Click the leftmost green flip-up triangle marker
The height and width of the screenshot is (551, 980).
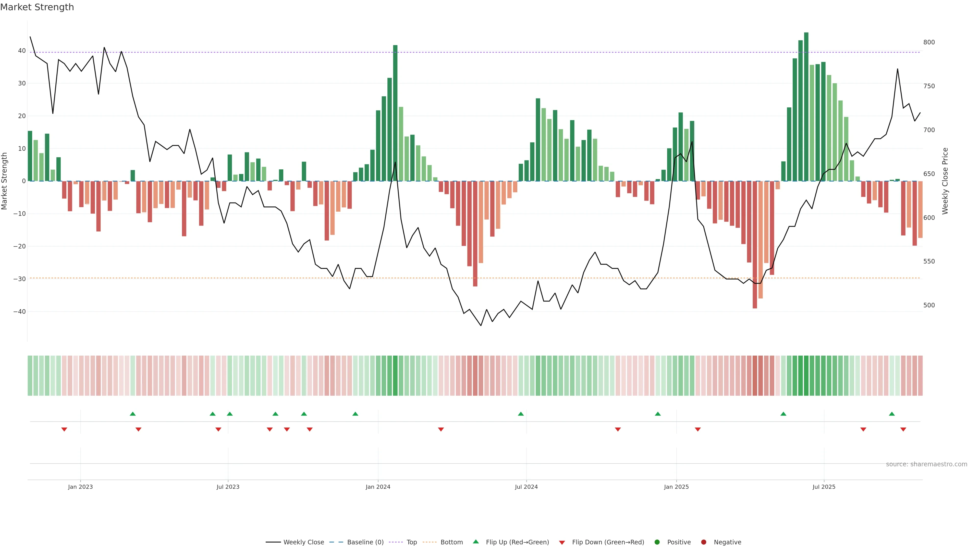(x=133, y=414)
